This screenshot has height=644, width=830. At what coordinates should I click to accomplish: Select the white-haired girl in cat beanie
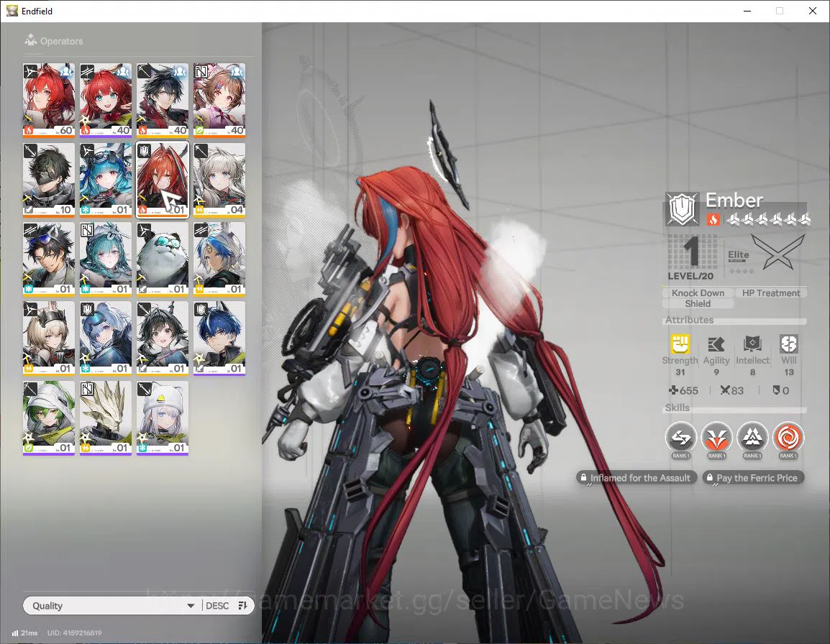tap(163, 418)
